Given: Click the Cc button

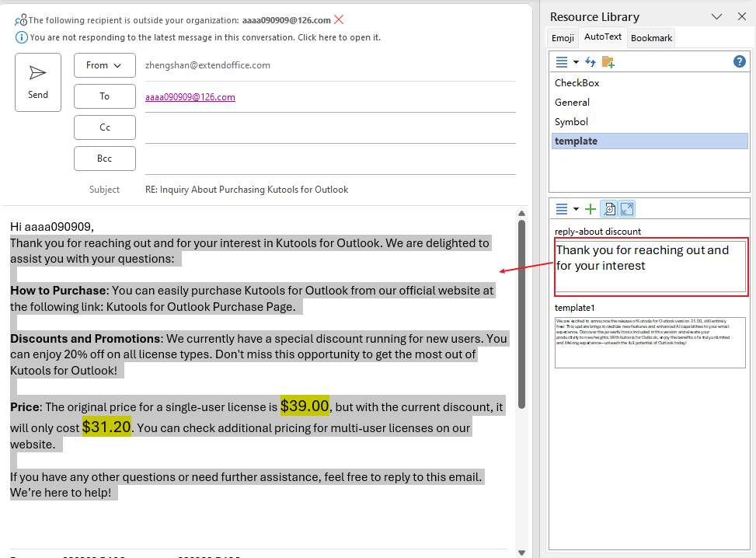Looking at the screenshot, I should [105, 127].
